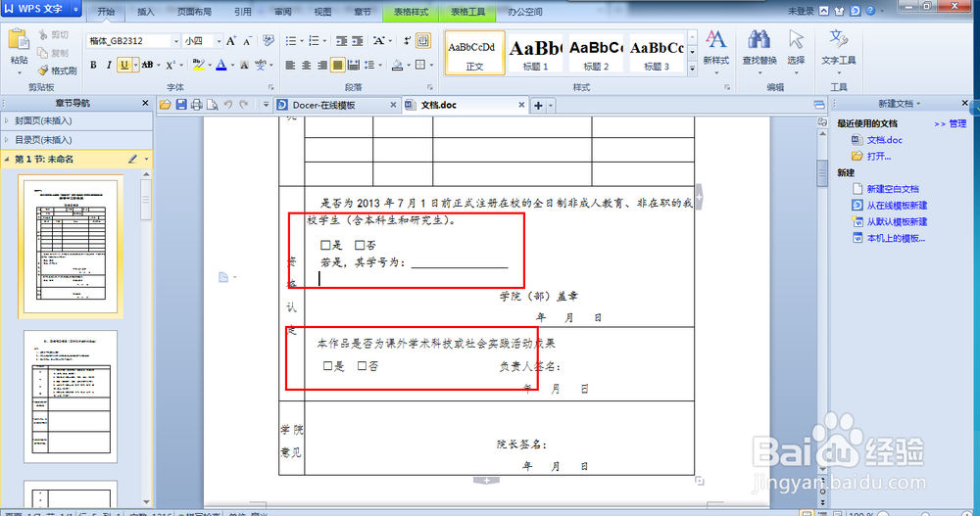Click the bulleted list icon
Screen dimensions: 980x516
pos(291,41)
